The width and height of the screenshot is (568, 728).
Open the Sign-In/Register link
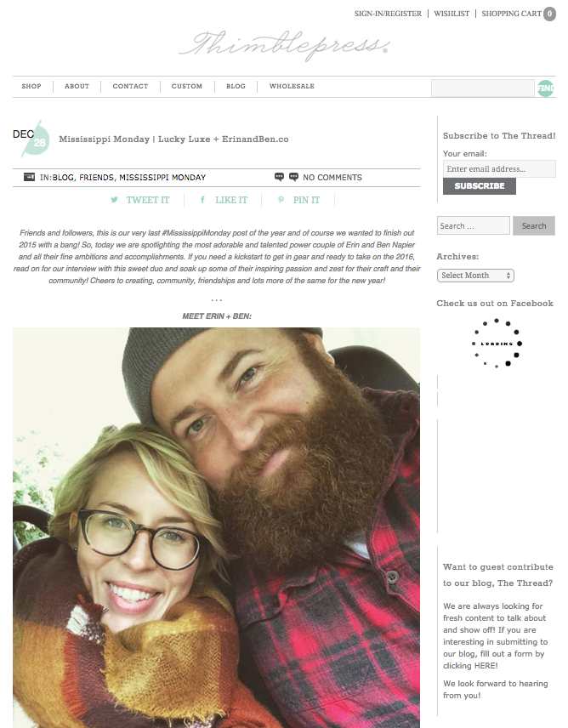click(x=388, y=14)
